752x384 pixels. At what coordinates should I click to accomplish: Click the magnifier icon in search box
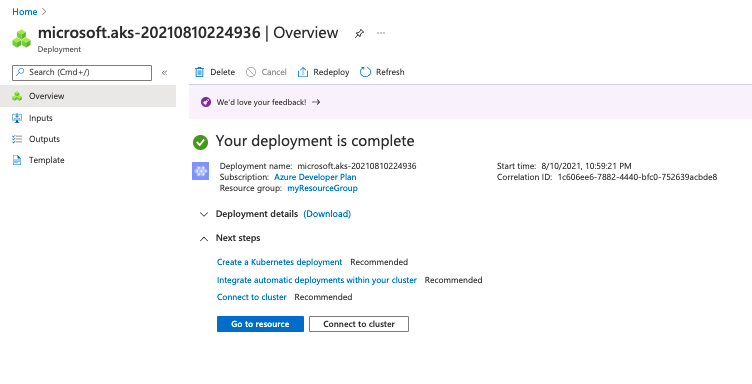(x=20, y=72)
